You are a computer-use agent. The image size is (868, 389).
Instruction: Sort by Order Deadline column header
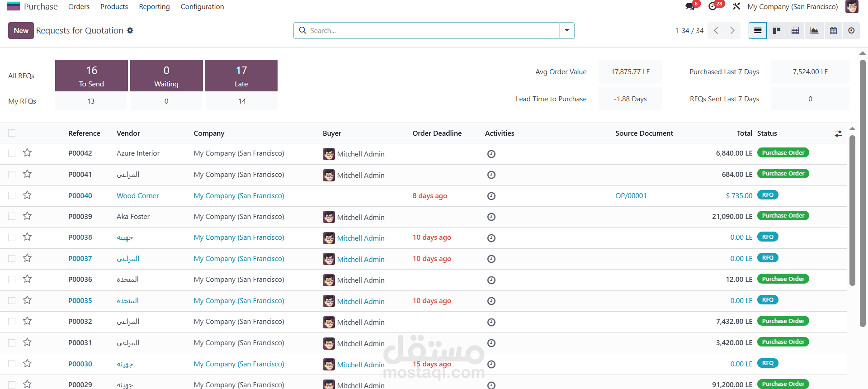click(x=437, y=133)
